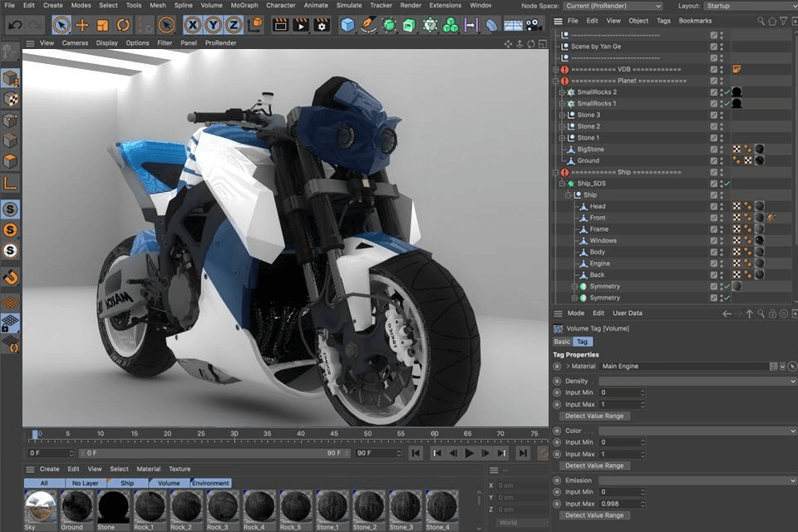Click the Undo arrow icon
This screenshot has height=532, width=798.
(x=15, y=25)
